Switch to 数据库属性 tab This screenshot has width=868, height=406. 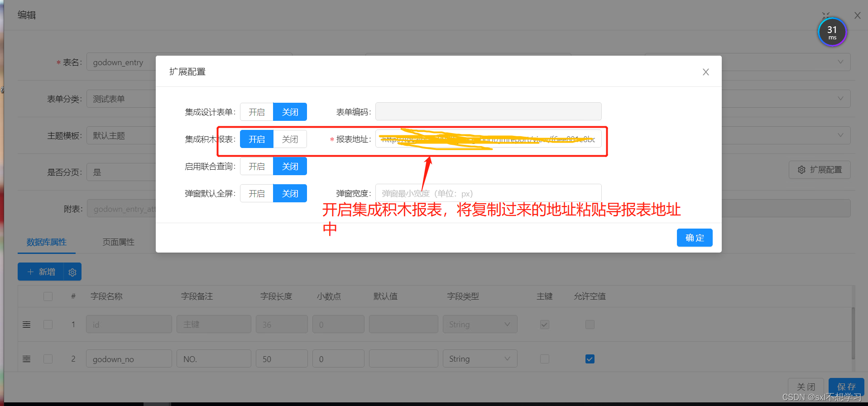(47, 242)
